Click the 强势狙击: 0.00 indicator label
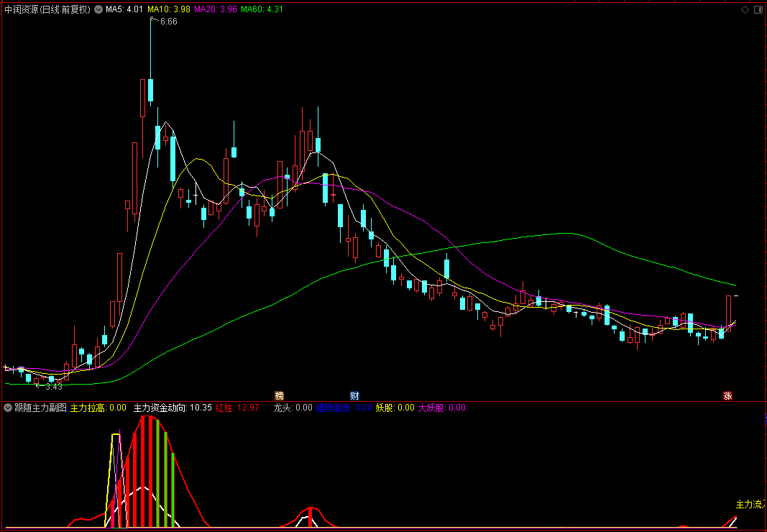 click(344, 408)
